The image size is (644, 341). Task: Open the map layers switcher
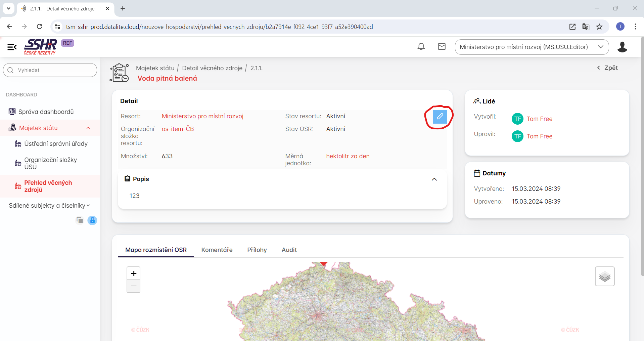(604, 276)
